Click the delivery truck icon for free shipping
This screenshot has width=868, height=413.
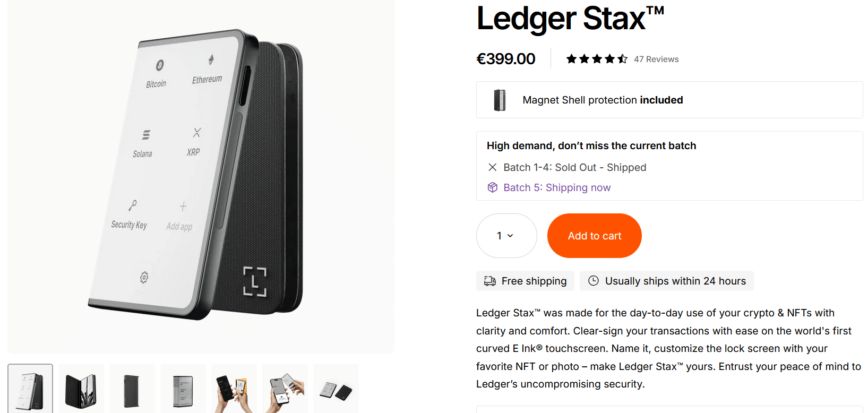pos(490,281)
